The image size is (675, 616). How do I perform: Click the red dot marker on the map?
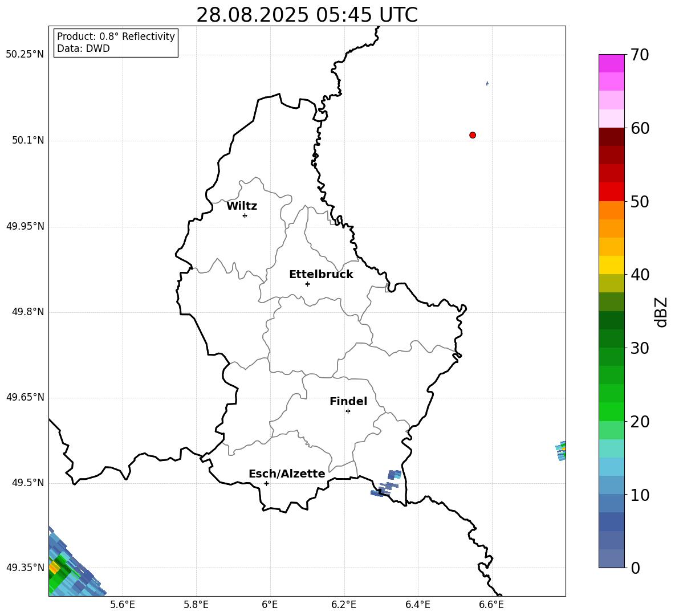tap(472, 135)
